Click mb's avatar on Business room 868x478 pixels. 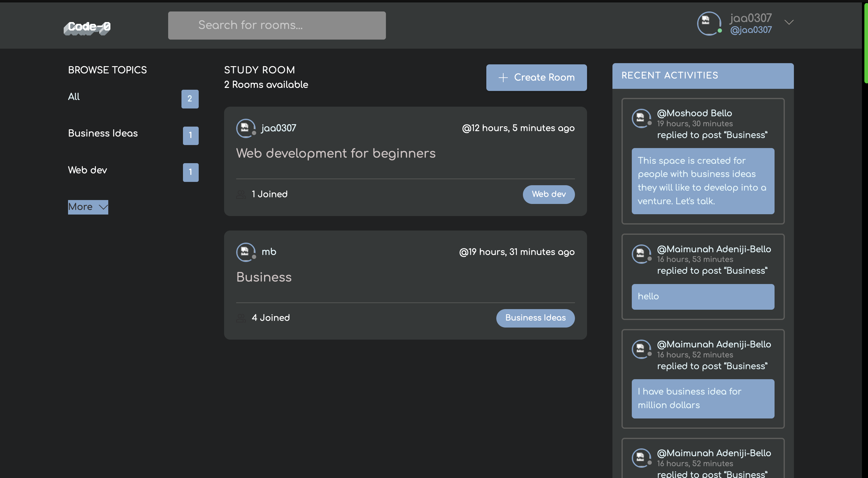[x=245, y=252]
